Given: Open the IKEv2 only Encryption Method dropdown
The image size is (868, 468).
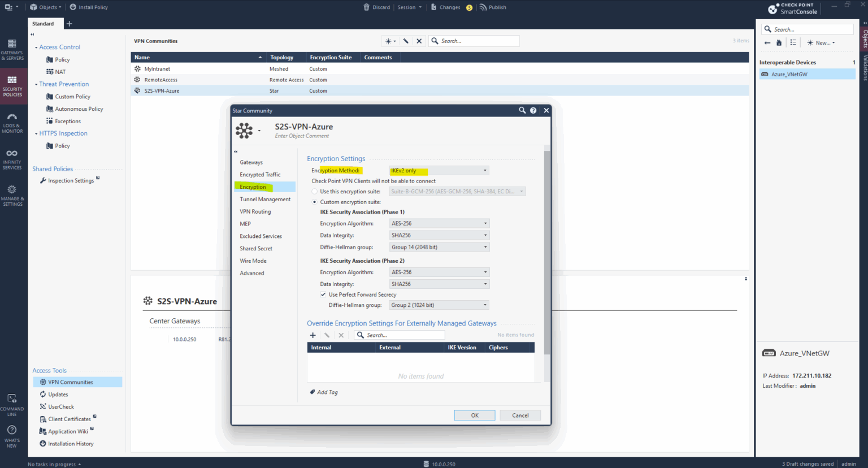Looking at the screenshot, I should 439,170.
